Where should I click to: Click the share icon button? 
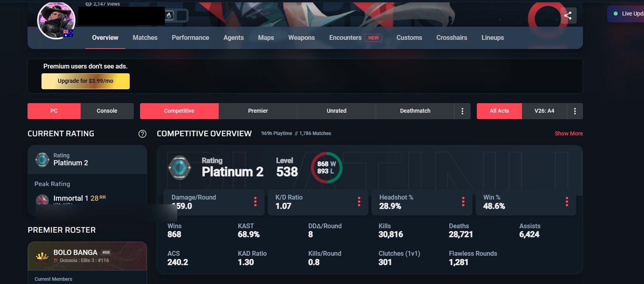click(568, 16)
